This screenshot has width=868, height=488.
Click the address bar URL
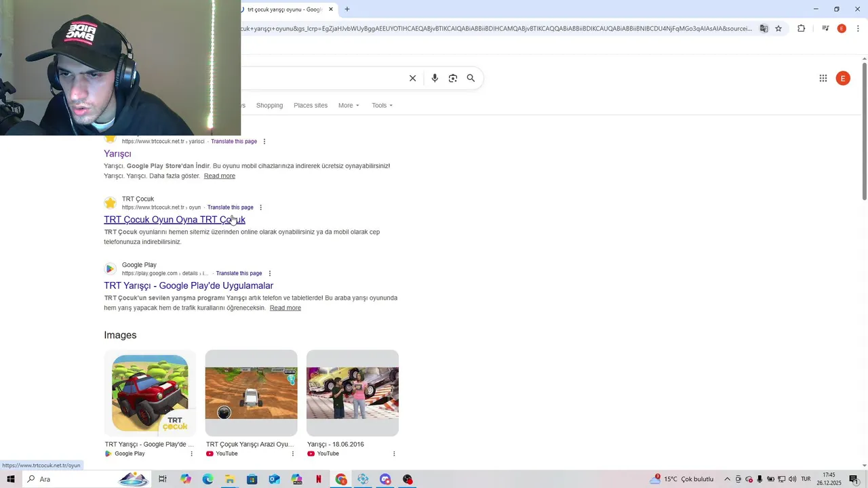pyautogui.click(x=496, y=28)
